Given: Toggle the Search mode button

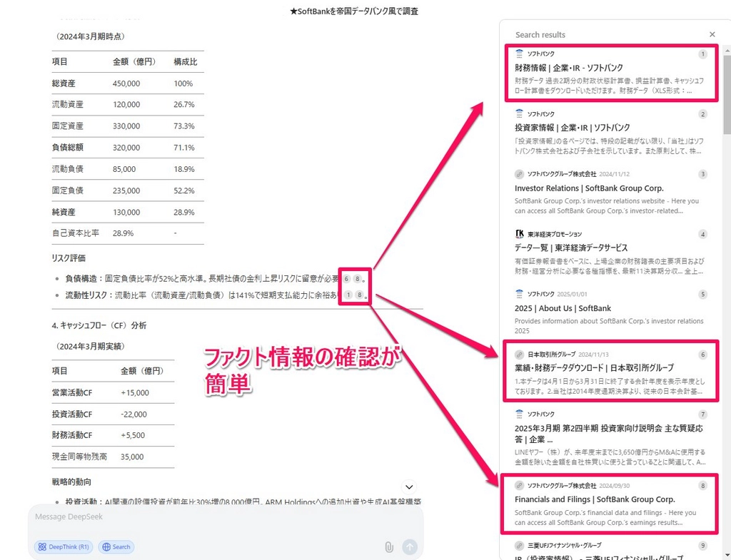Looking at the screenshot, I should coord(116,546).
